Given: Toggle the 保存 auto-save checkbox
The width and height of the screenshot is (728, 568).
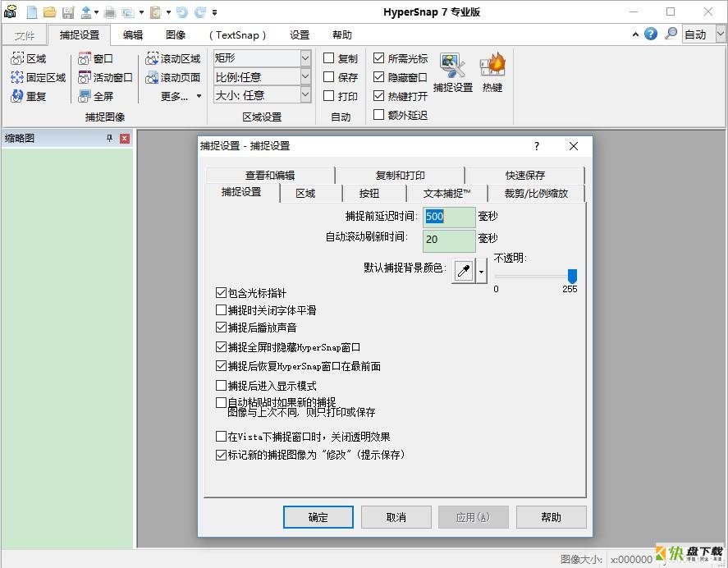Looking at the screenshot, I should pos(329,76).
